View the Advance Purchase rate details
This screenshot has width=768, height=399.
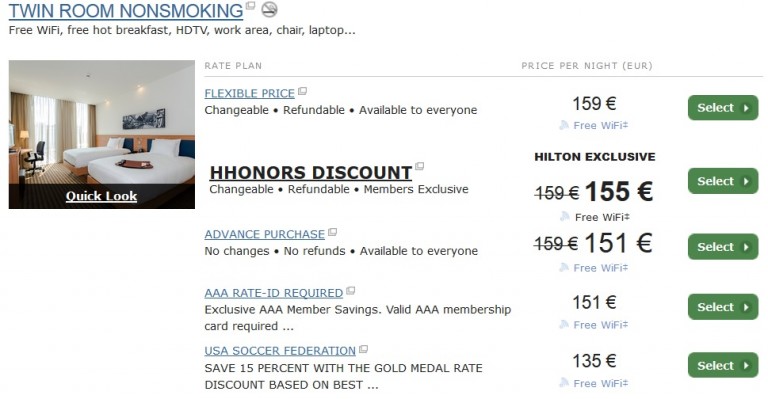click(x=264, y=234)
